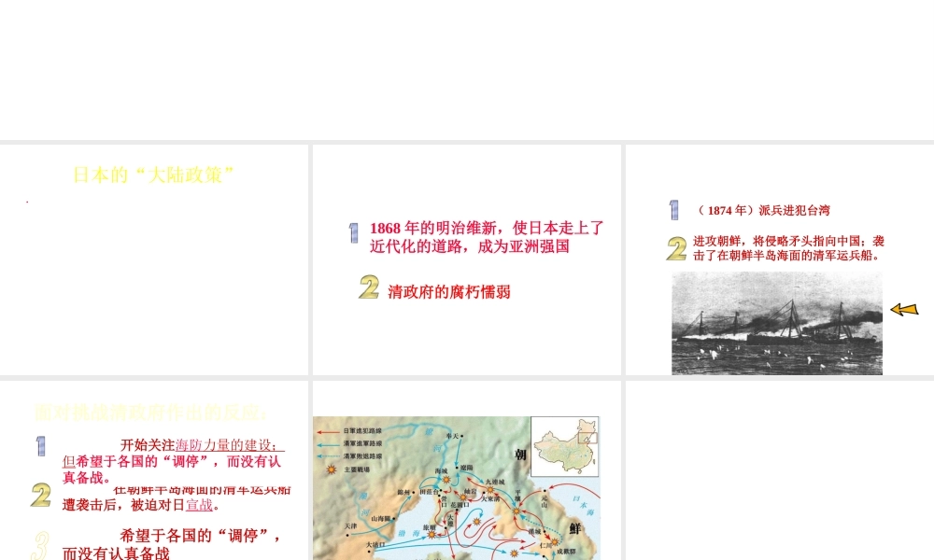
Task: Click the large 鮮 character on the map
Action: point(574,528)
